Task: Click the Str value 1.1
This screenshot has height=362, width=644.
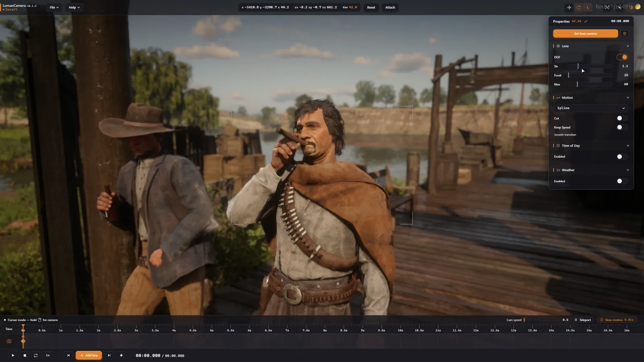Action: [x=625, y=66]
